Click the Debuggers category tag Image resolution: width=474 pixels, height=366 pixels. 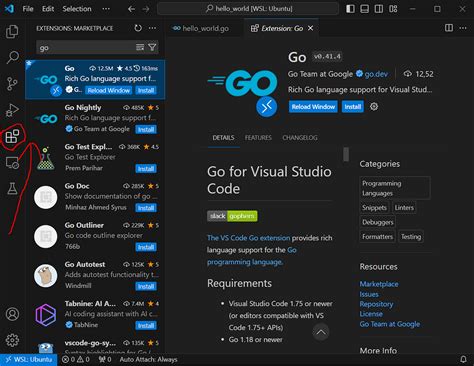coord(378,222)
